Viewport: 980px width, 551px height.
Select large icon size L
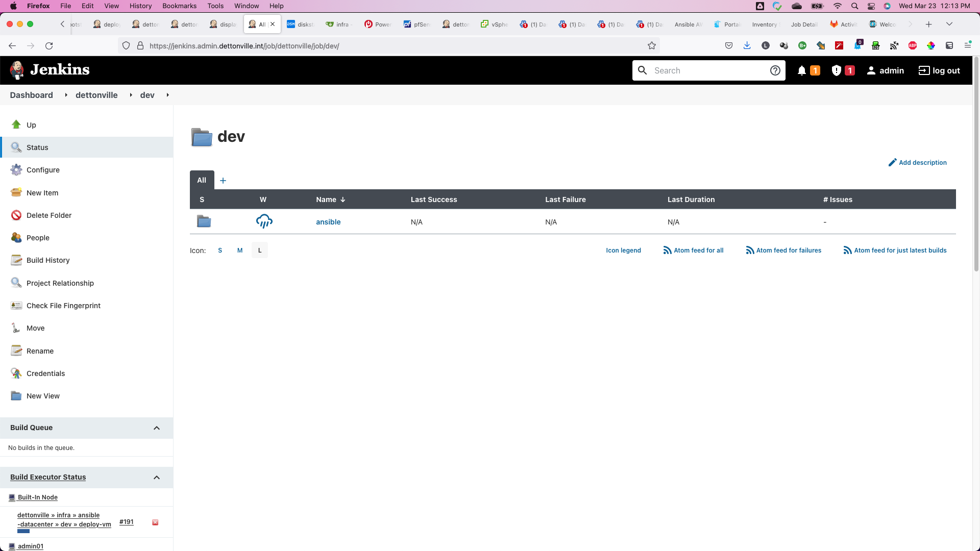tap(260, 251)
